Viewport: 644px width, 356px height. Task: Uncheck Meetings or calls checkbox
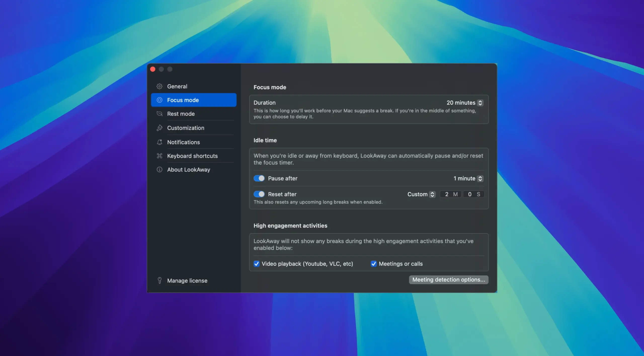pyautogui.click(x=374, y=264)
